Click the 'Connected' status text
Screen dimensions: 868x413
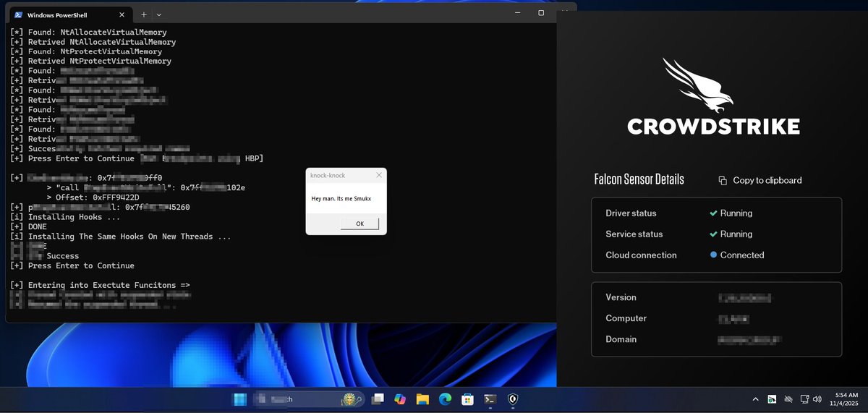[742, 255]
